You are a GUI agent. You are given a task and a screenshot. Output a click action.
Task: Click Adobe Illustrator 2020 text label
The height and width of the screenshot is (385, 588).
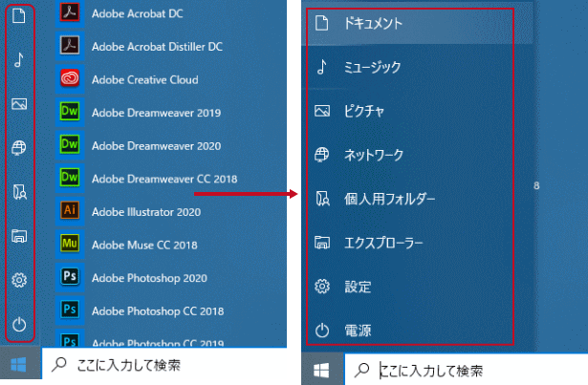point(146,212)
